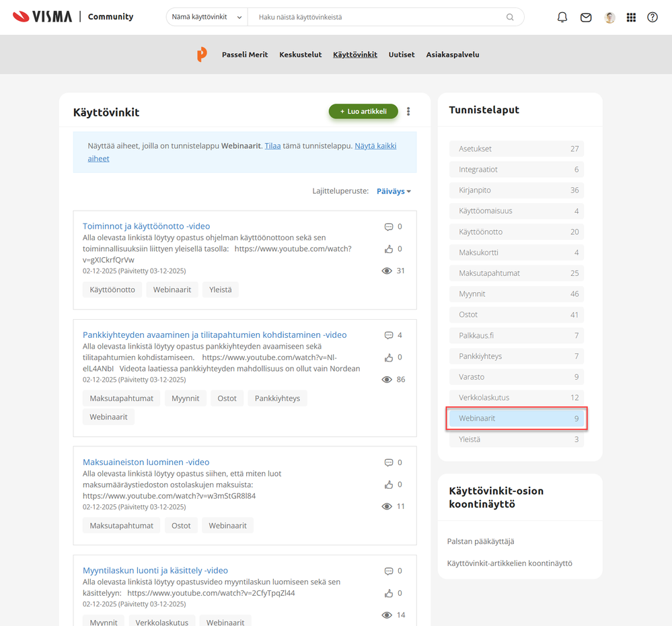This screenshot has height=626, width=672.
Task: Open the Passeli Merit menu item
Action: click(x=245, y=55)
